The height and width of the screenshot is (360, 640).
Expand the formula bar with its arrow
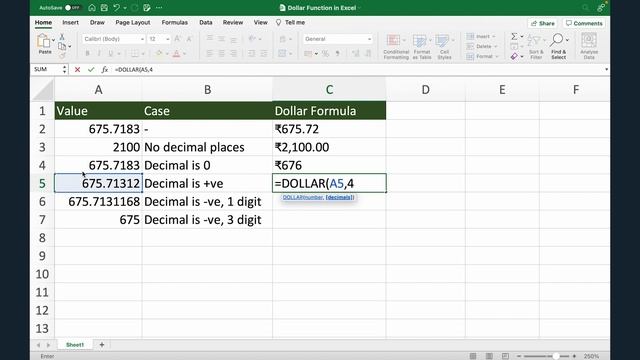click(606, 70)
